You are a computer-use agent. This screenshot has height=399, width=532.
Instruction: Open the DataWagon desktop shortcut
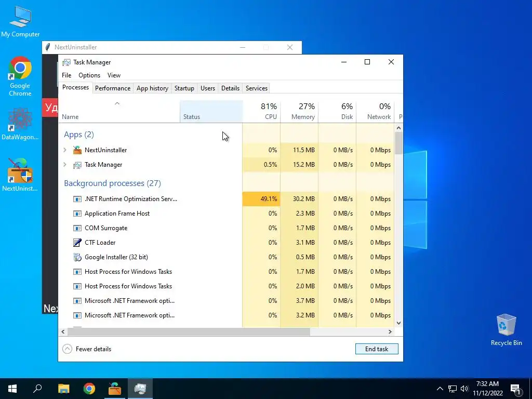(x=20, y=124)
